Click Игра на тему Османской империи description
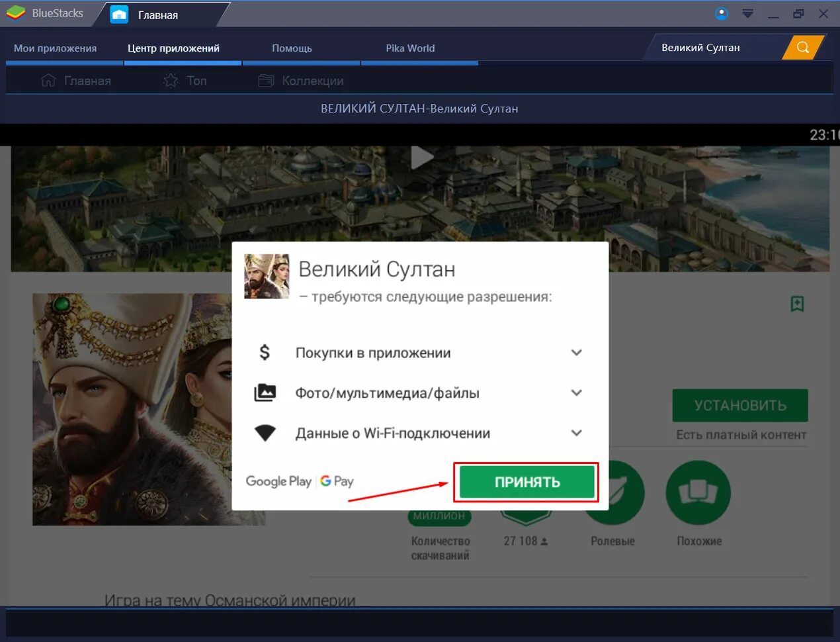The image size is (840, 642). click(x=230, y=600)
